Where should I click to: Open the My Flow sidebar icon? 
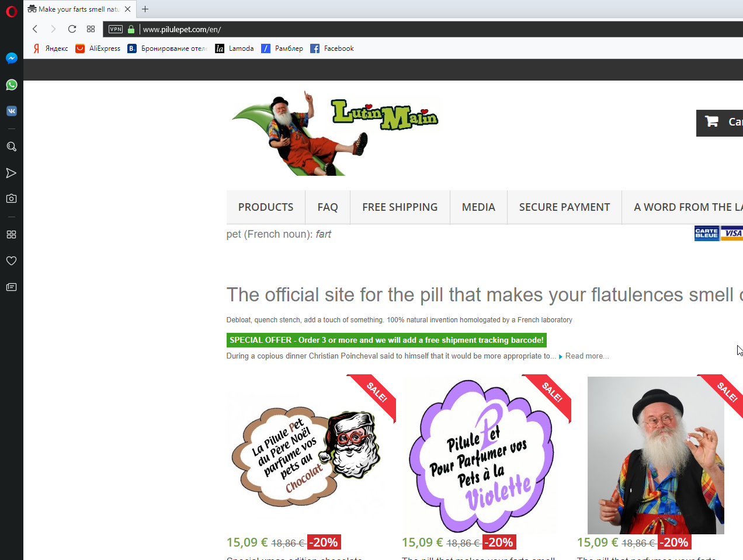tap(11, 173)
